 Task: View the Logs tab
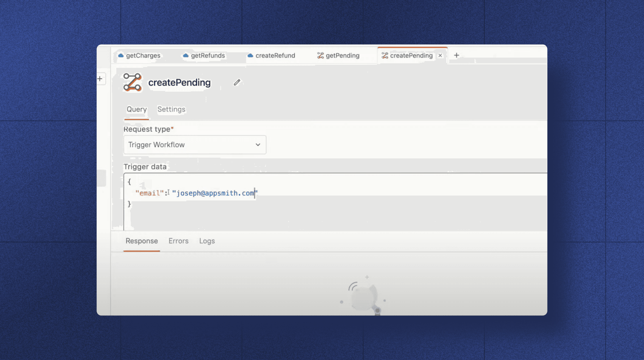click(207, 241)
